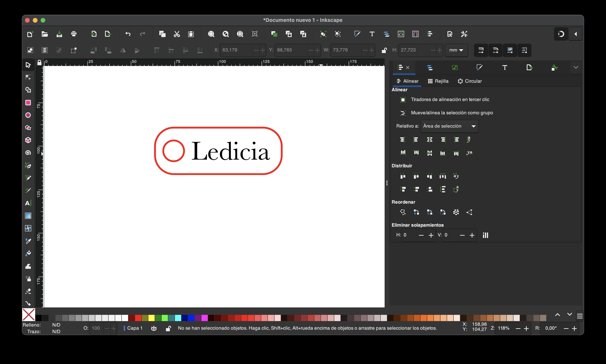The width and height of the screenshot is (606, 364).
Task: Toggle width/height lock ratio
Action: click(384, 50)
